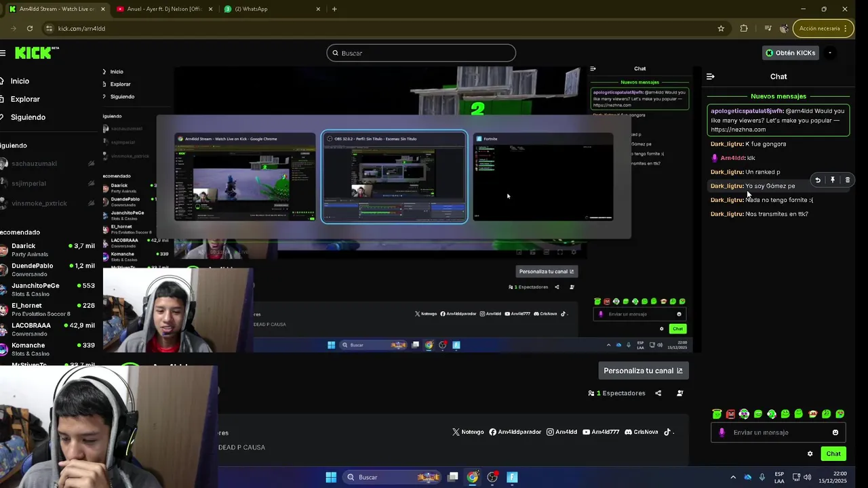The width and height of the screenshot is (868, 488).
Task: Open the Windows Start menu
Action: (331, 477)
